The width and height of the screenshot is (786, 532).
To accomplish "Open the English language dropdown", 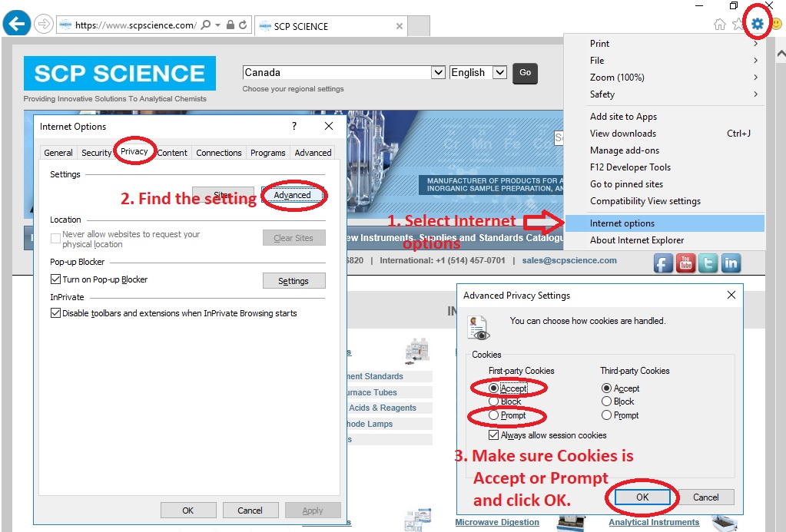I will point(499,73).
